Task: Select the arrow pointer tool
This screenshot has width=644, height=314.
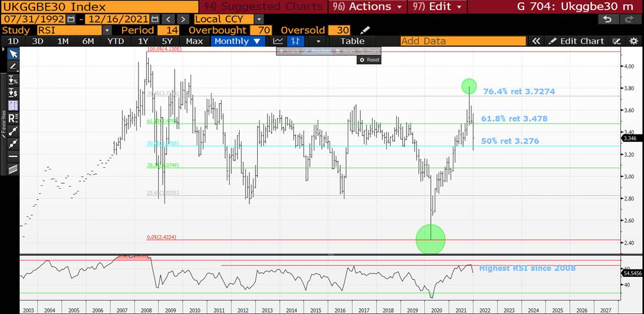Action: click(14, 54)
